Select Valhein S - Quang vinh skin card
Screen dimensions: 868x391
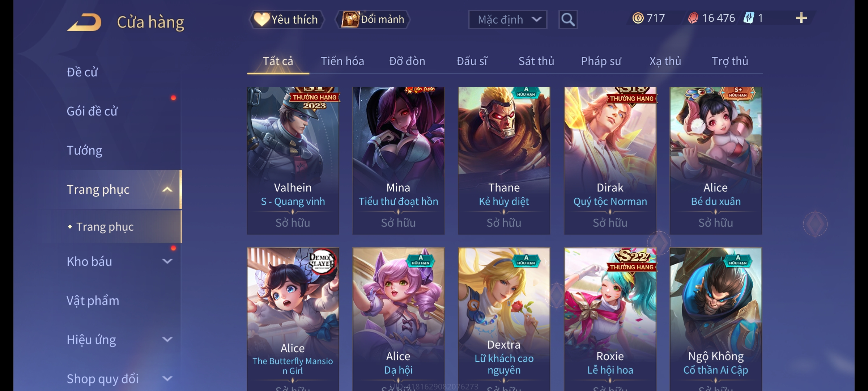pos(293,161)
